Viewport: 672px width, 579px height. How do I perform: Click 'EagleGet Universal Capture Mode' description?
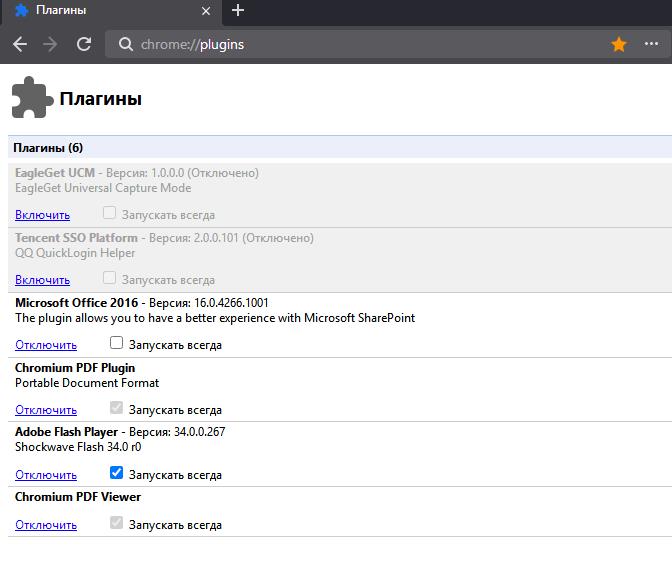pos(103,188)
